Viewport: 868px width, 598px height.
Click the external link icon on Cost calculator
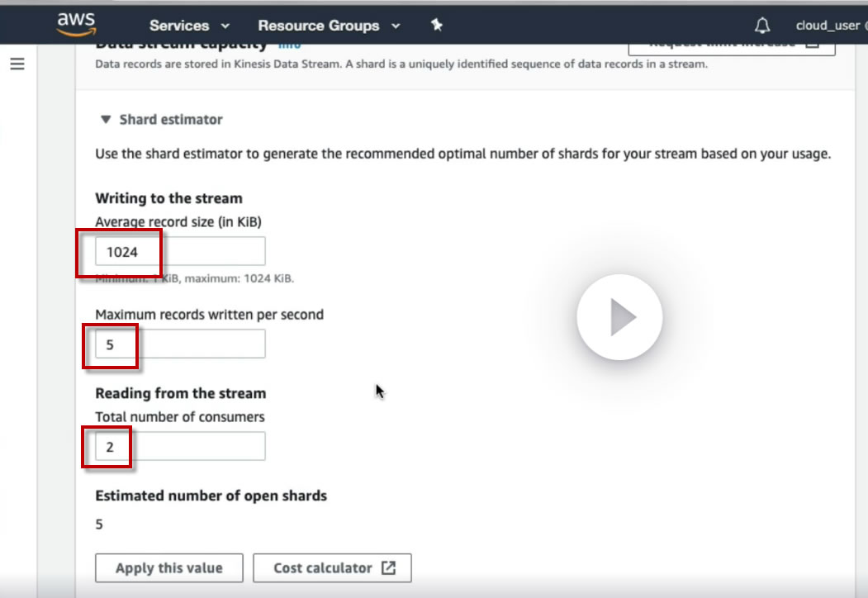pos(388,567)
